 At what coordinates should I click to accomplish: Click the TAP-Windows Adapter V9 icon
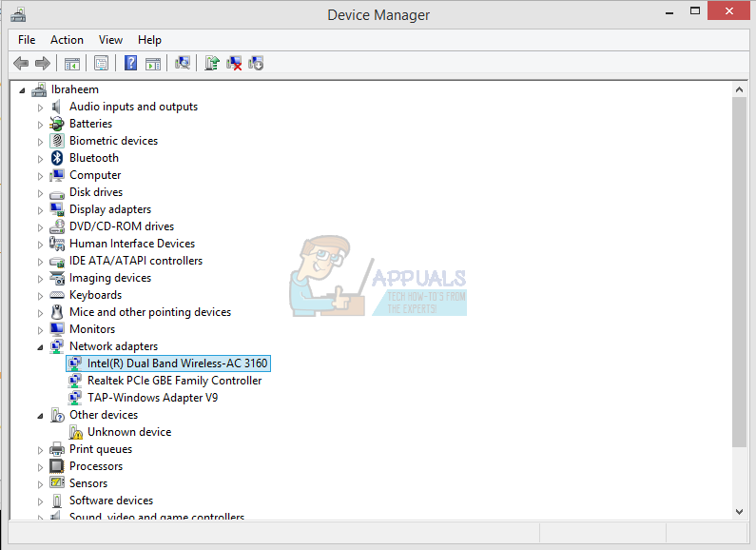75,398
